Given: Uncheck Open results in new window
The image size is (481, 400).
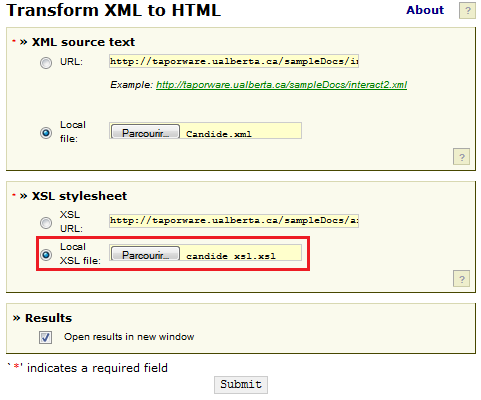Looking at the screenshot, I should 45,337.
